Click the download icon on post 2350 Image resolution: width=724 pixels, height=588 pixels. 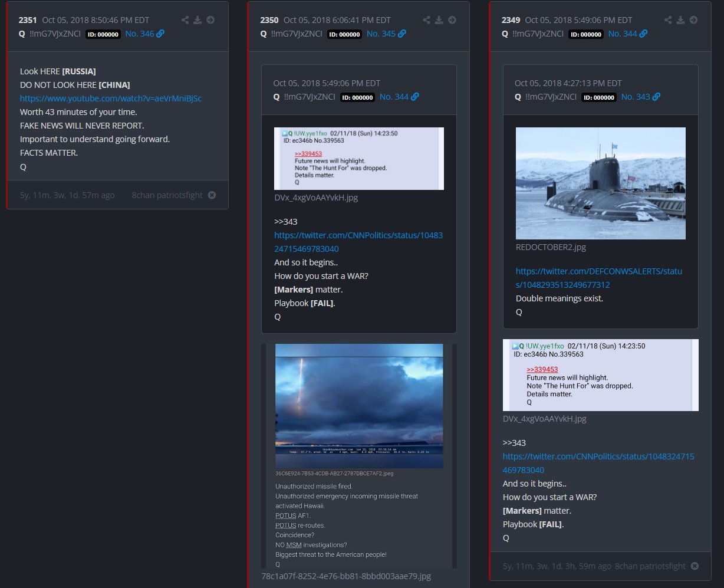pos(439,20)
